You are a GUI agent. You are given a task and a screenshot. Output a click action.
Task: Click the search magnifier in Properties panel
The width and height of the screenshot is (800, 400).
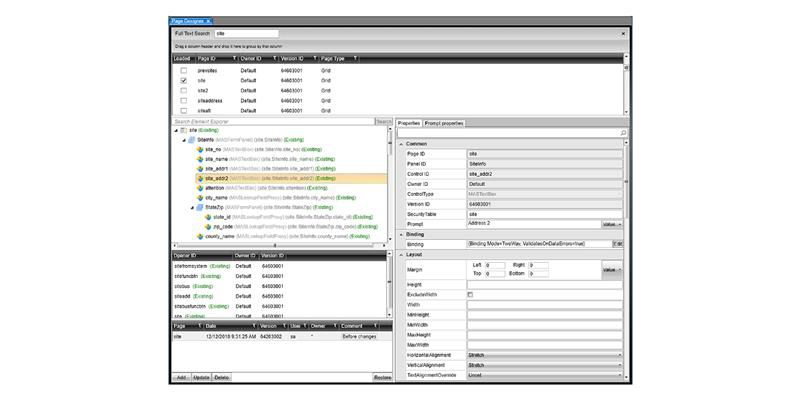623,133
